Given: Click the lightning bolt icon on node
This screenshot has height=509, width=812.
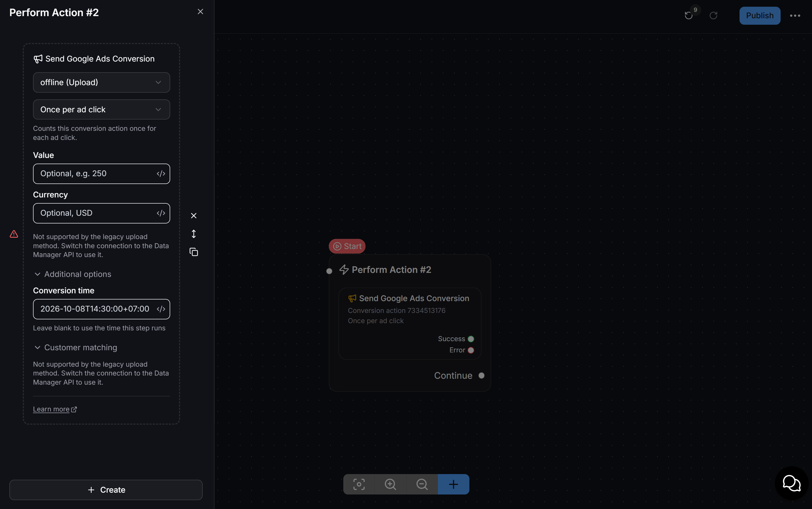Looking at the screenshot, I should [344, 270].
